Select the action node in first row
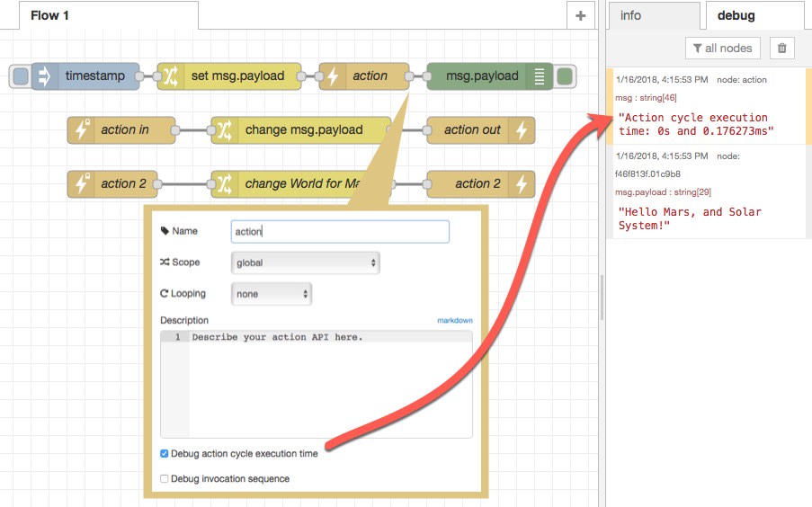 pyautogui.click(x=364, y=76)
